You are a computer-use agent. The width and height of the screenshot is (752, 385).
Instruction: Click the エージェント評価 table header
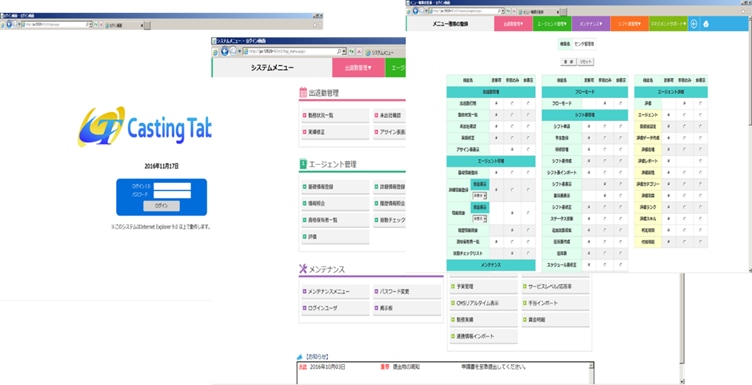(x=671, y=92)
